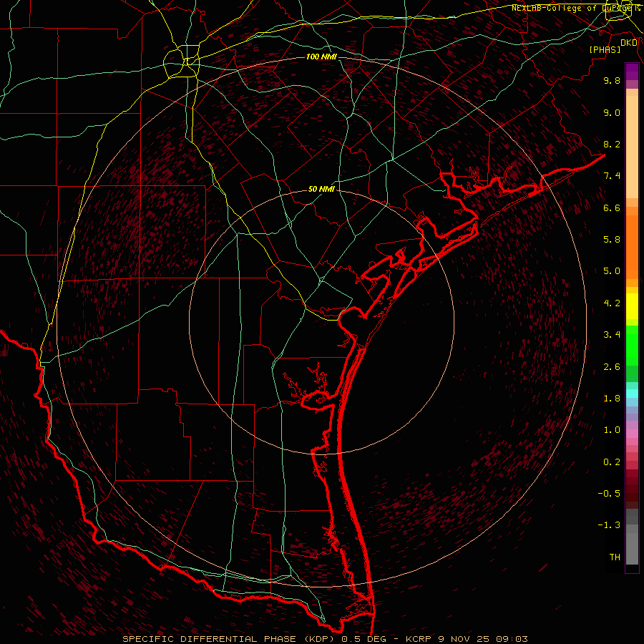Click the 100 NMI range ring label
This screenshot has width=644, height=644.
pyautogui.click(x=321, y=57)
